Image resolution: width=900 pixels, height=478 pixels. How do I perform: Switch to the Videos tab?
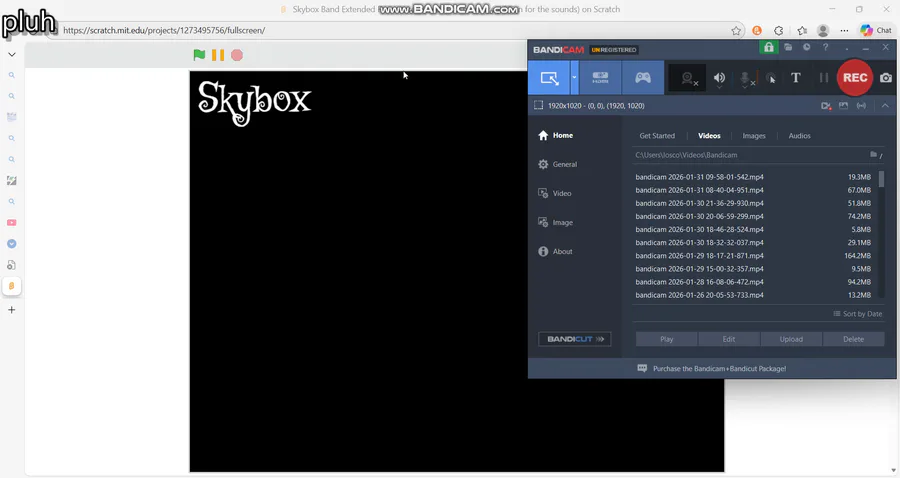pyautogui.click(x=709, y=136)
